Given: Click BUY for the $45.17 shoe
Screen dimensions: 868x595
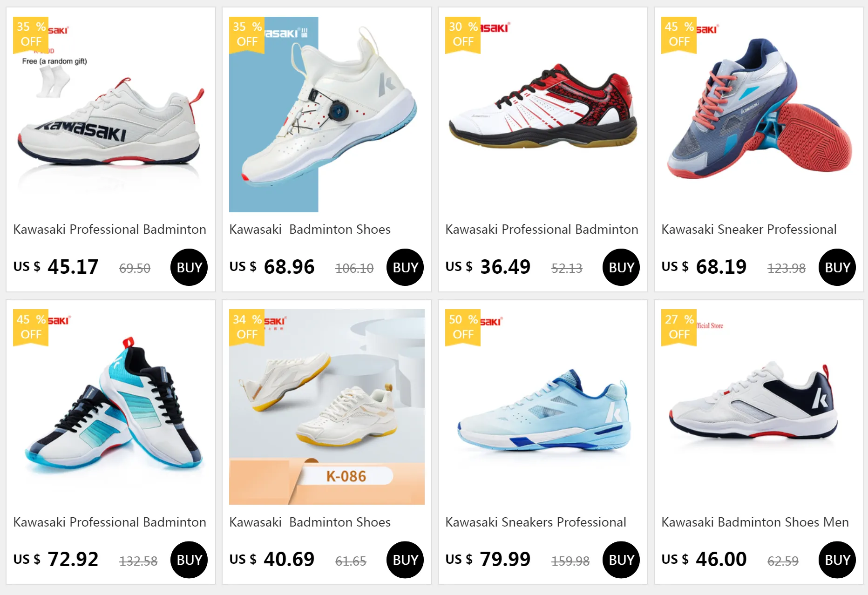Looking at the screenshot, I should [x=189, y=267].
